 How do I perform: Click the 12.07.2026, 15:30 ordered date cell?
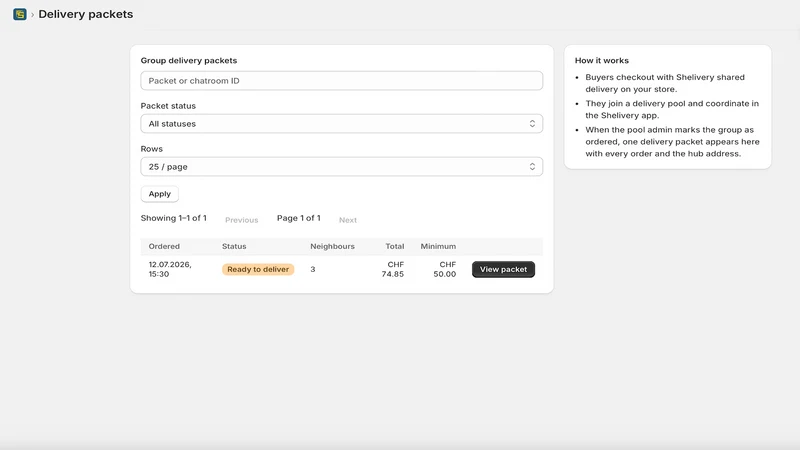click(x=170, y=269)
